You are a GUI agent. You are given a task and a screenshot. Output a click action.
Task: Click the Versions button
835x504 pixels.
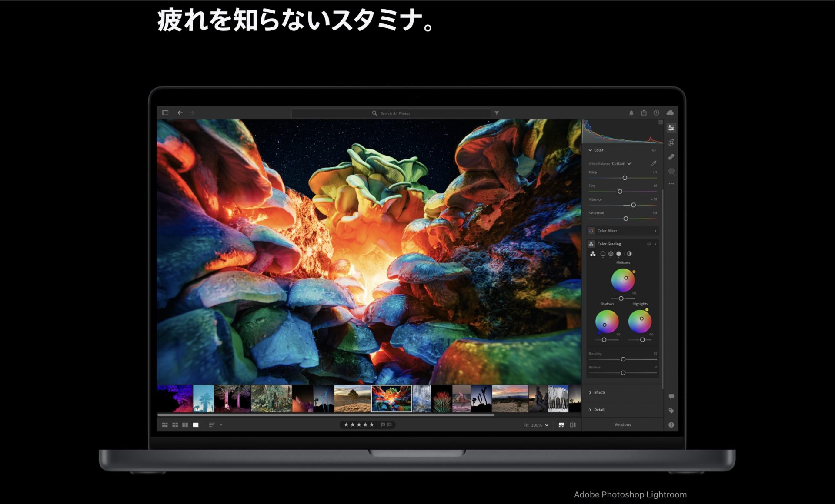coord(622,424)
